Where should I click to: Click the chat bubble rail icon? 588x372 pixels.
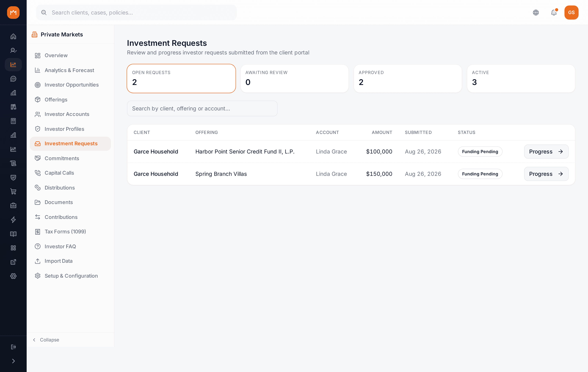pyautogui.click(x=13, y=79)
